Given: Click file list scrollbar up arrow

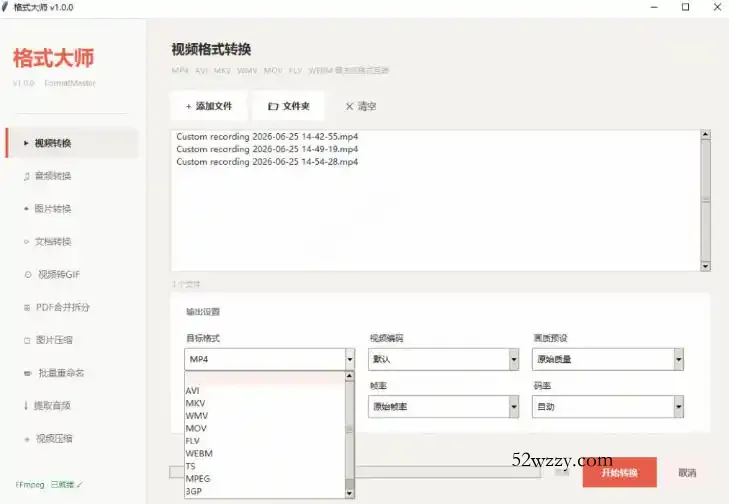Looking at the screenshot, I should (x=705, y=135).
